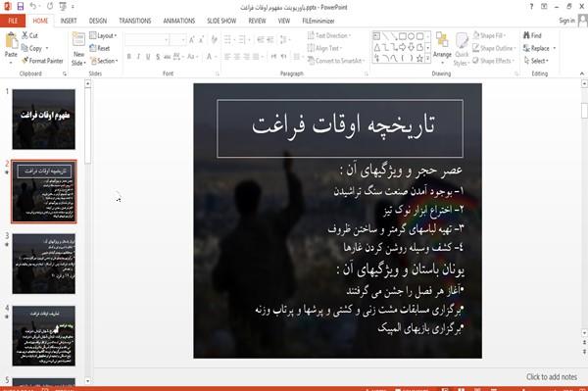Collapse the ribbon with the caret
The height and width of the screenshot is (391, 588).
pos(582,73)
